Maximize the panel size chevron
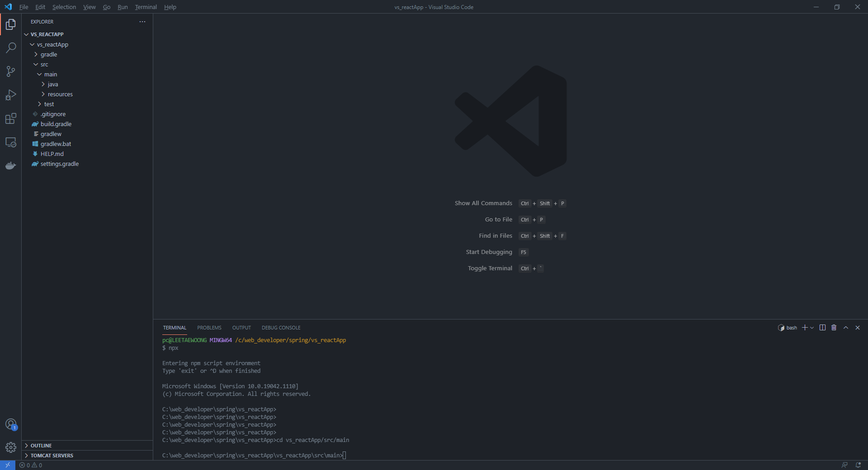This screenshot has height=470, width=868. [846, 328]
